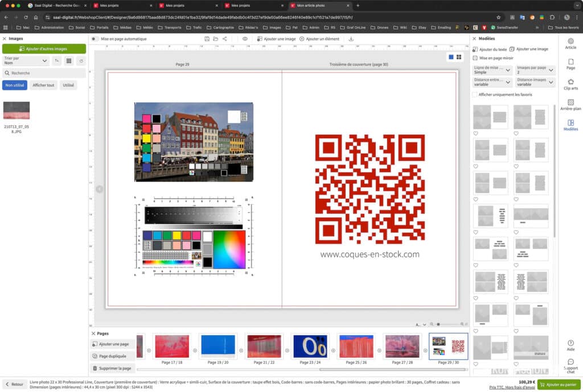Click refresh images icon
This screenshot has width=583, height=392.
click(81, 60)
